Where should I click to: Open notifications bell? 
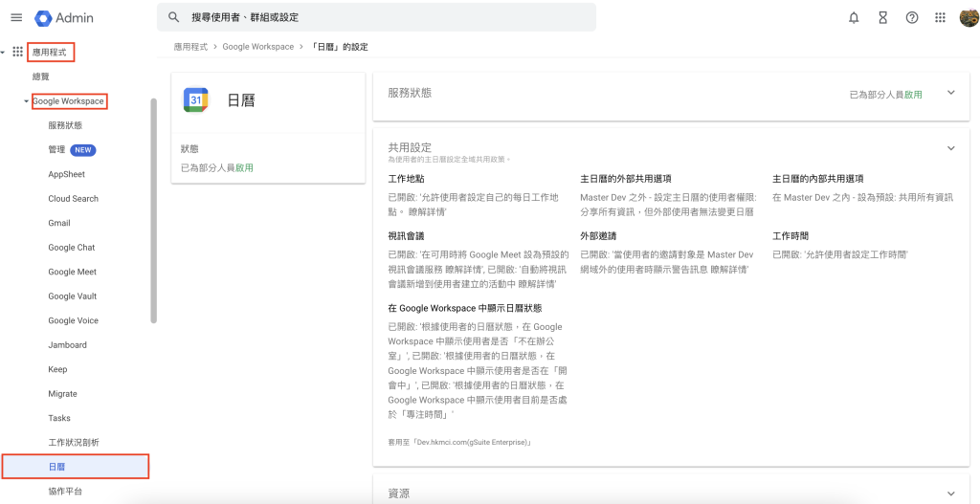(x=854, y=17)
